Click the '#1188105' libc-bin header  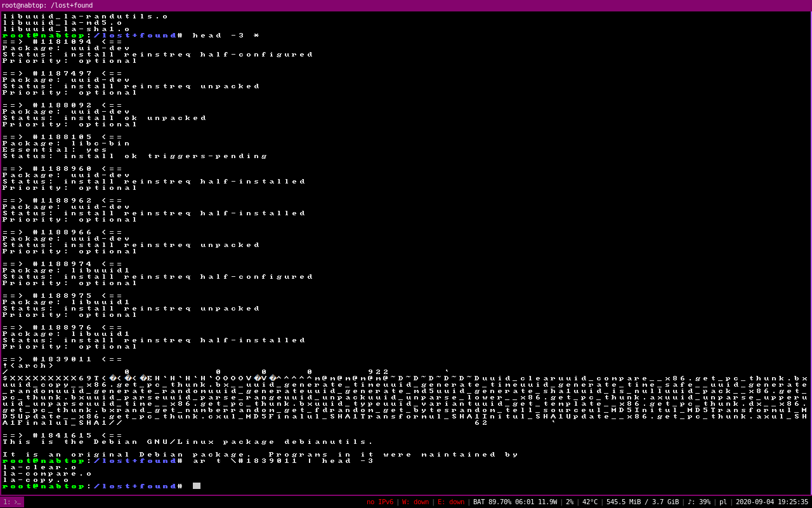[62, 137]
